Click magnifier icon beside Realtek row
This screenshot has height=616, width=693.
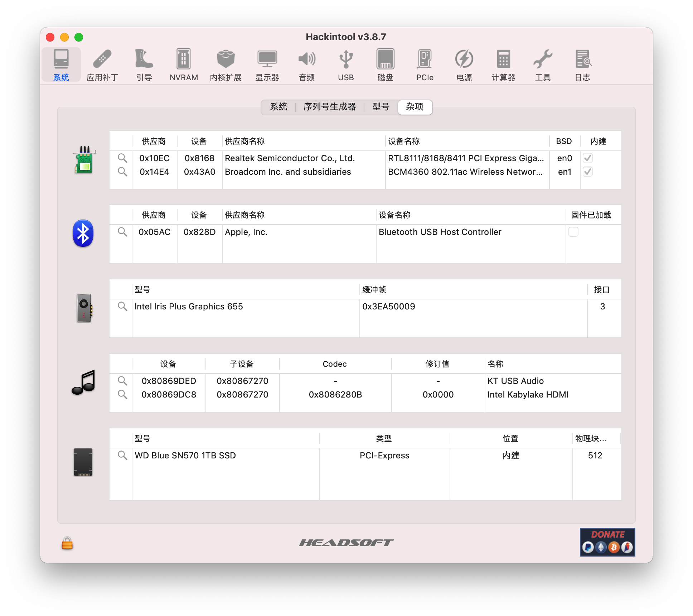(x=122, y=158)
